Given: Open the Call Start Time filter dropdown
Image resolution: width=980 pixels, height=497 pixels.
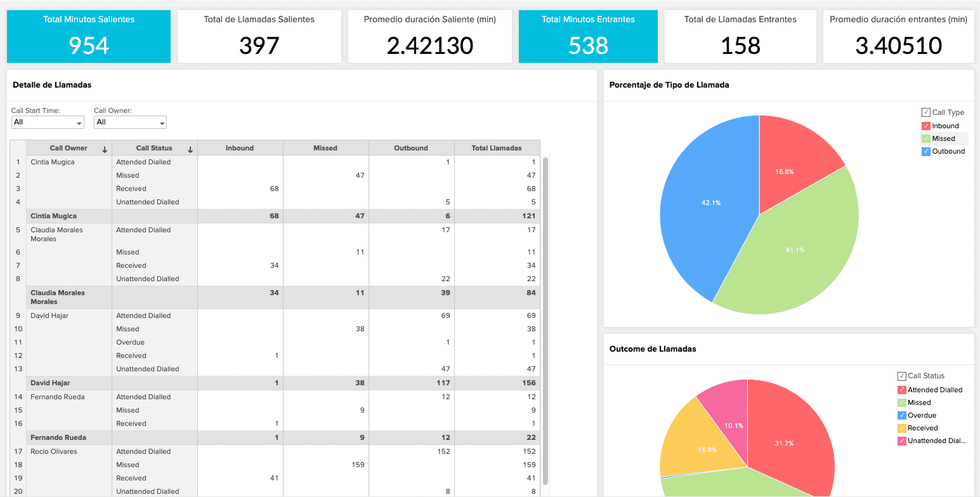Looking at the screenshot, I should (48, 122).
